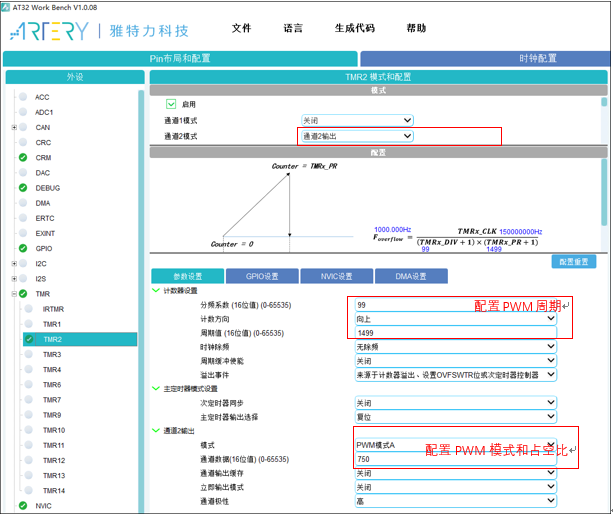Select TMR1 in the peripheral tree
Viewport: 613px width, 517px height.
click(x=52, y=324)
